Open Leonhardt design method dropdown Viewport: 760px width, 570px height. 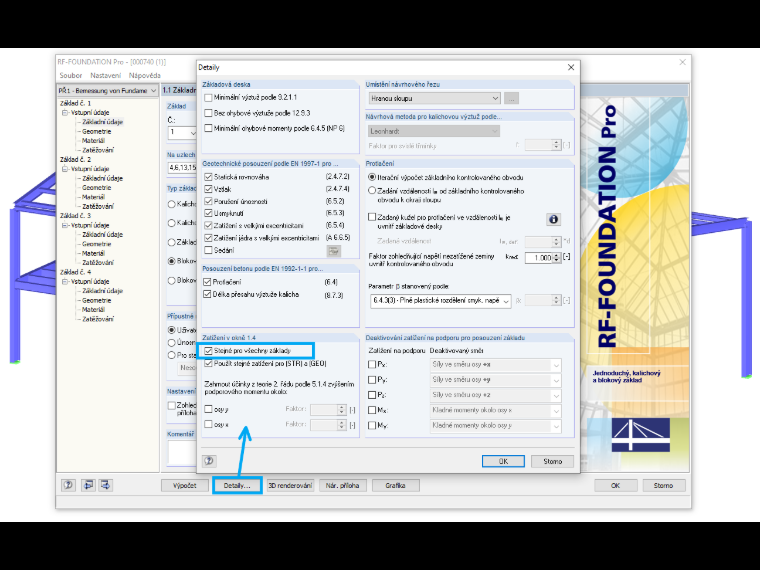click(x=434, y=131)
